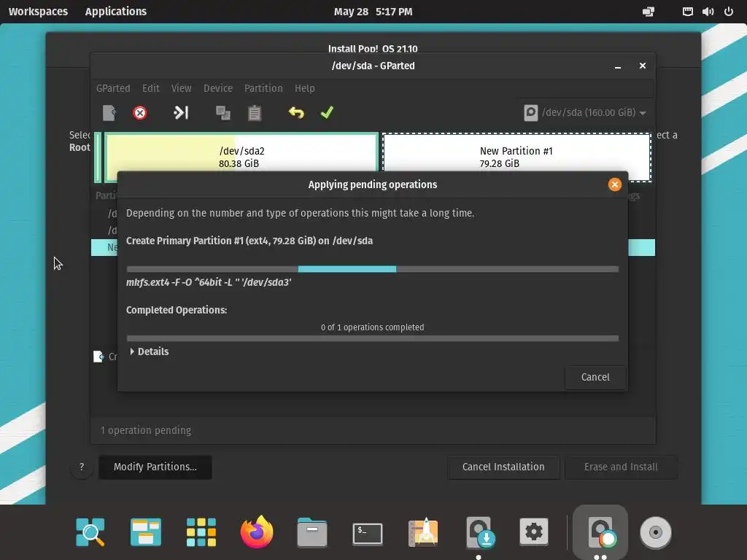The image size is (747, 560).
Task: Expand the Details section
Action: [x=149, y=351]
